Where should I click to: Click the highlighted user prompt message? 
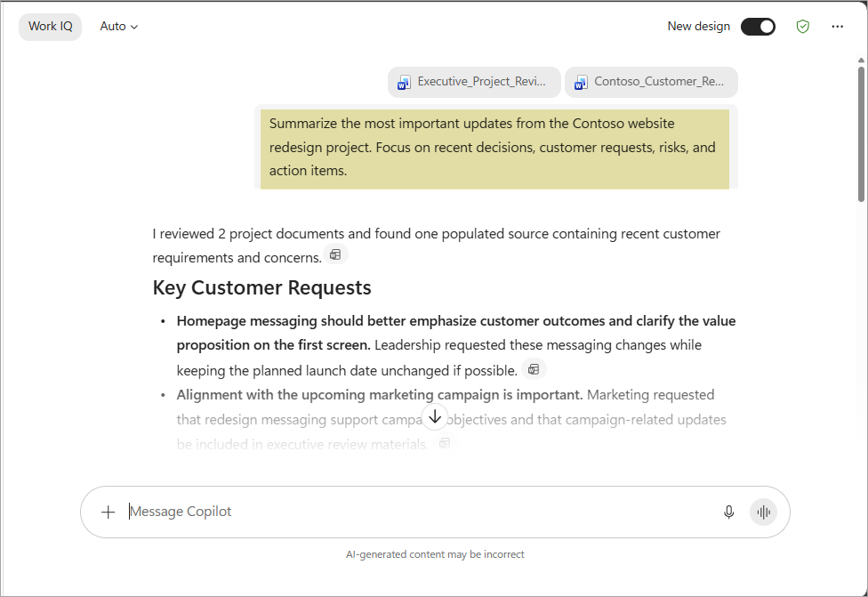tap(494, 149)
